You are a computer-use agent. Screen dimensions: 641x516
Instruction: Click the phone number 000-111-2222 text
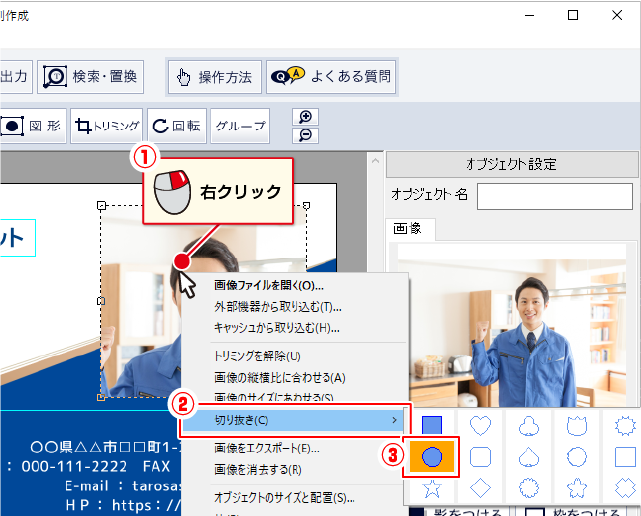coord(74,467)
